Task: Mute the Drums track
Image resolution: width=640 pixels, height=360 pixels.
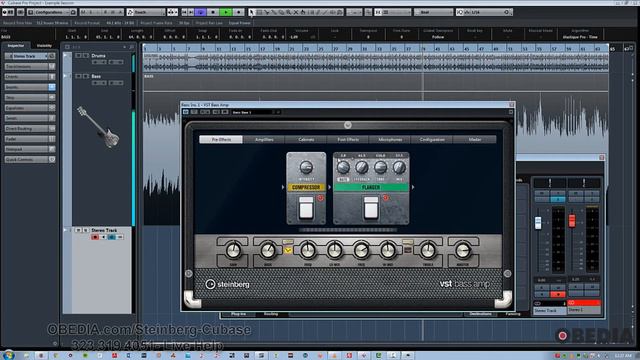Action: pos(78,56)
